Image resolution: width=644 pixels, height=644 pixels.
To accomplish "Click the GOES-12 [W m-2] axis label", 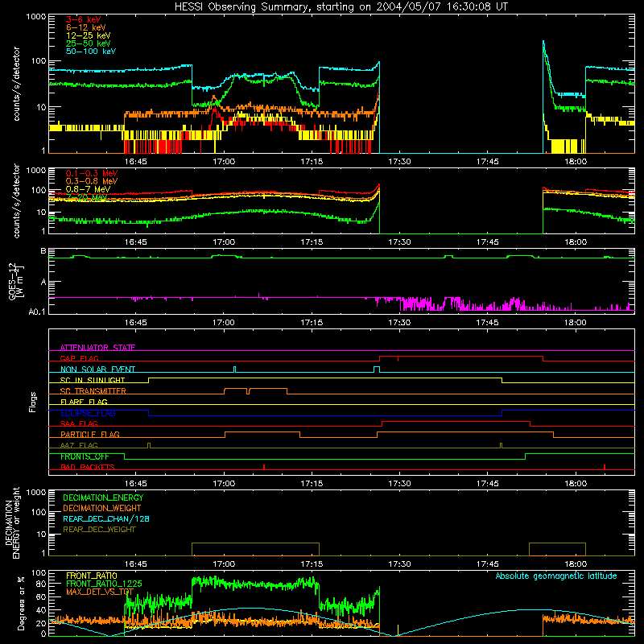I will (x=15, y=282).
